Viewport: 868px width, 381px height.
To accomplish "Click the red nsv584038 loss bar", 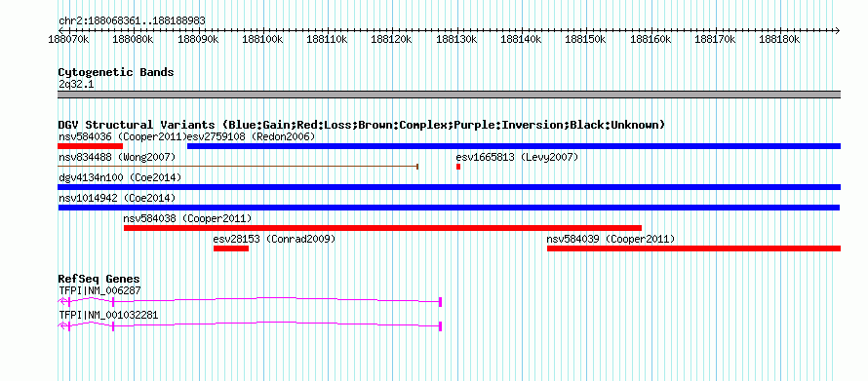I will pyautogui.click(x=382, y=228).
